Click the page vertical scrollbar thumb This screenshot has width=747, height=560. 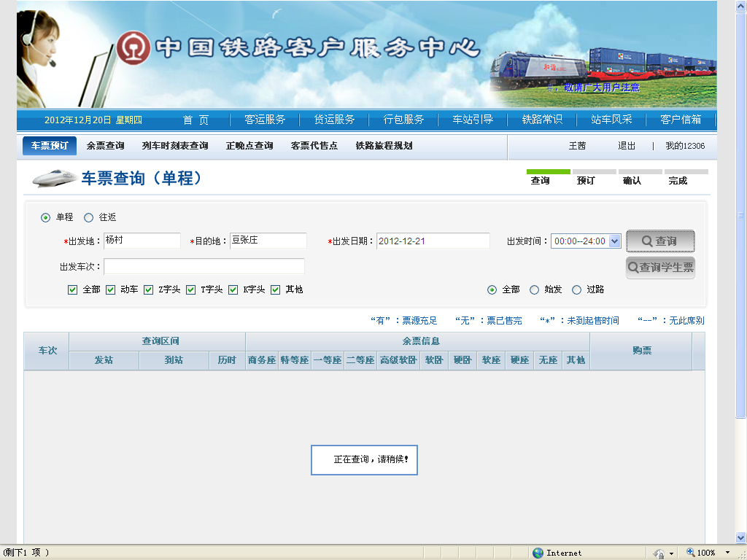(741, 215)
